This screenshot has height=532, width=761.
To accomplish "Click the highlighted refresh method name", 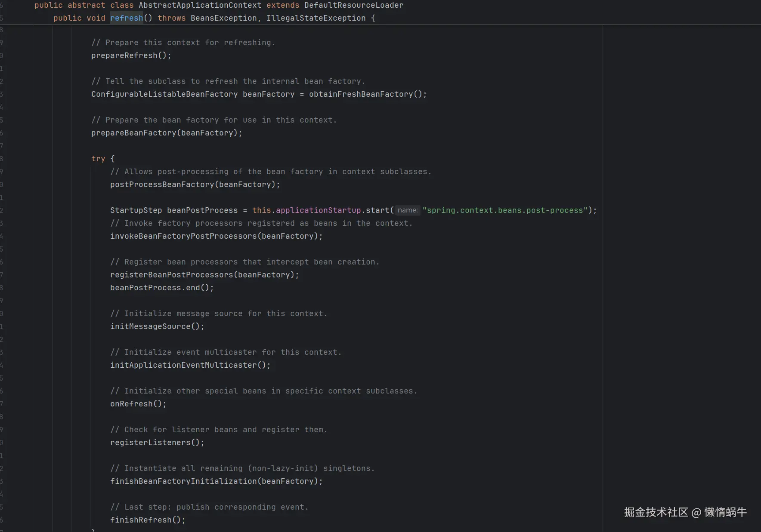I will pyautogui.click(x=126, y=18).
